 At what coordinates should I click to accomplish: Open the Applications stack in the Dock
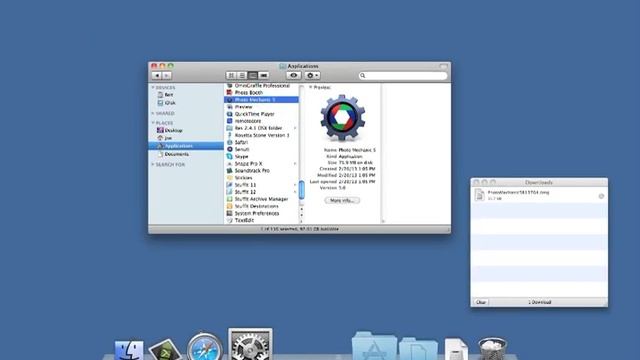pyautogui.click(x=374, y=347)
